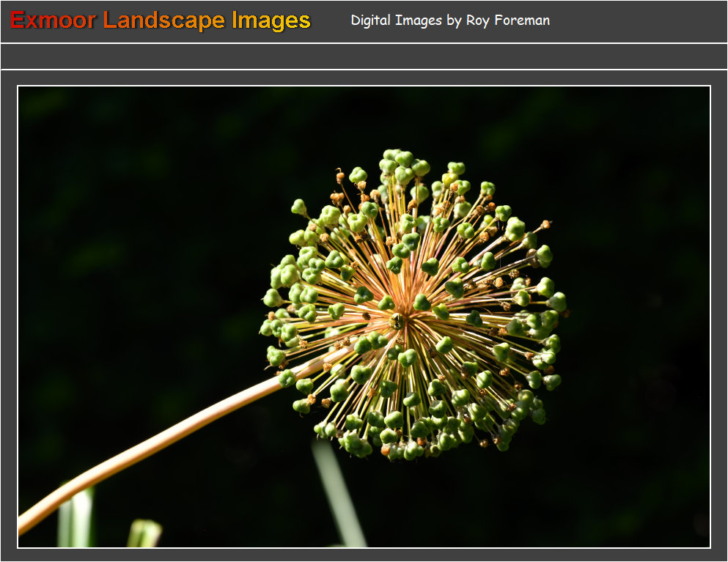Click the Digital Images by Roy Foreman subtitle
728x562 pixels.
coord(449,21)
